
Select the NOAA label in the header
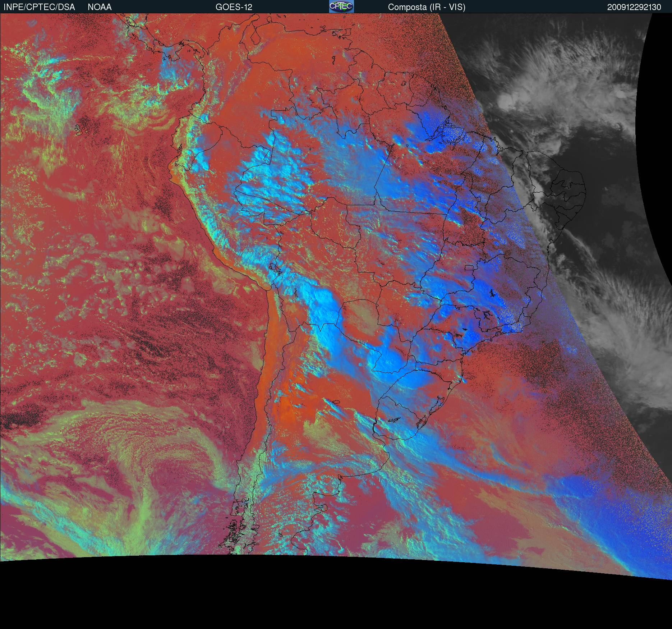tap(100, 7)
